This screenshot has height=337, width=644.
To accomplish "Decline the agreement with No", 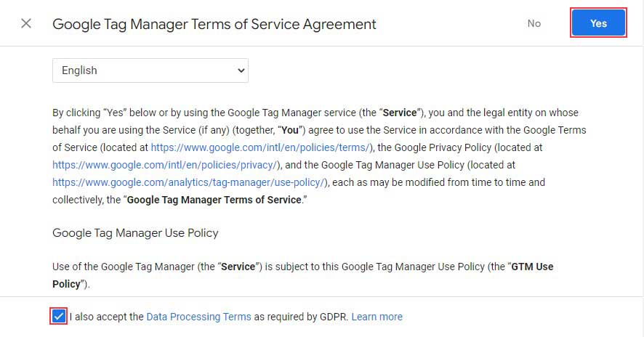I will (534, 23).
